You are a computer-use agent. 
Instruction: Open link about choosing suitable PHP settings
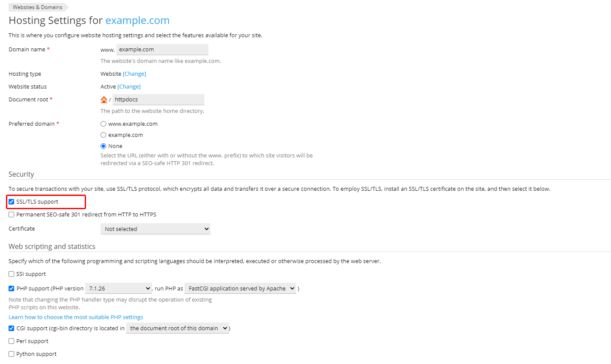tap(76, 317)
